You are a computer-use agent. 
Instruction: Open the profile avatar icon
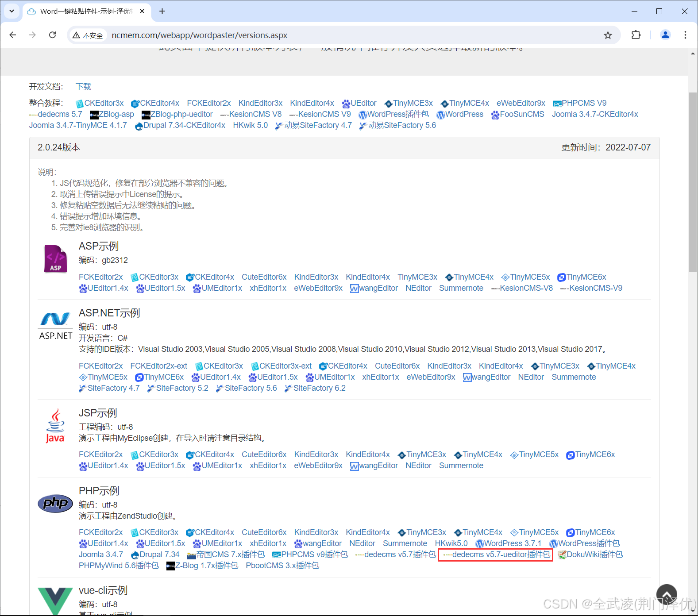(x=665, y=35)
